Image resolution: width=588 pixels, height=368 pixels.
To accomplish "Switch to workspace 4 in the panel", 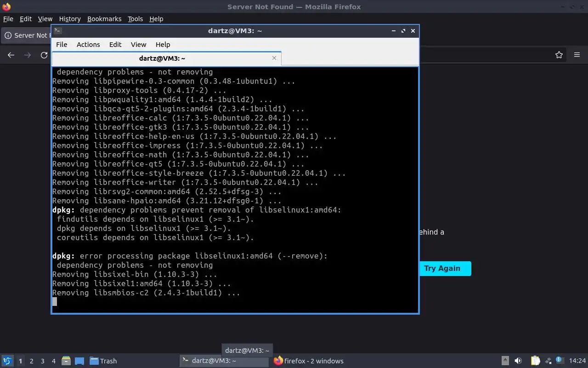I will pos(54,361).
